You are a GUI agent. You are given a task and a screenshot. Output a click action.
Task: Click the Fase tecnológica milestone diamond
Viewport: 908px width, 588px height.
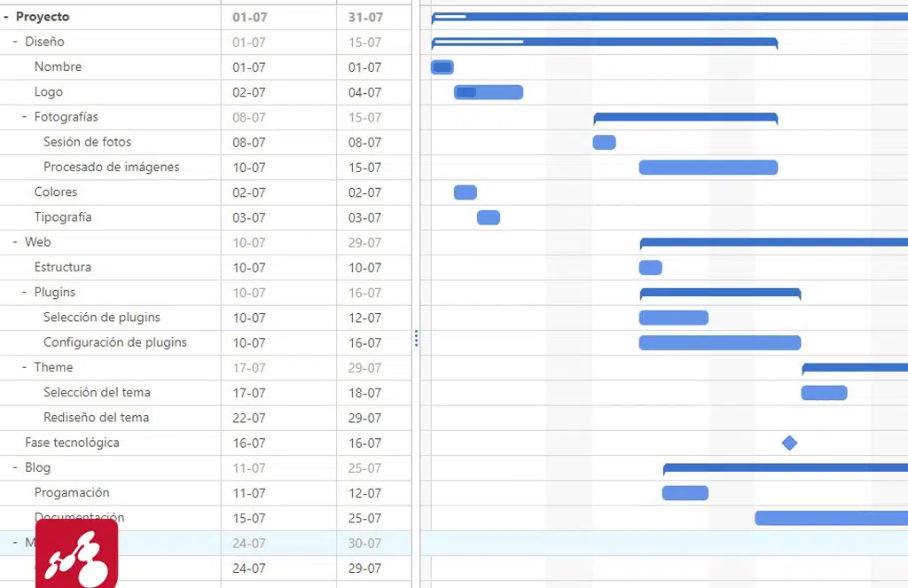tap(789, 443)
